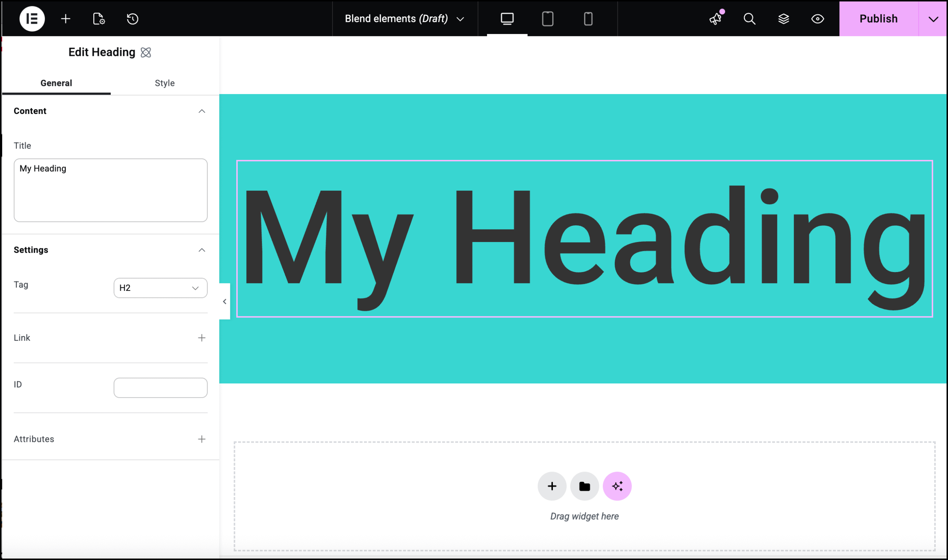Expand publish options arrow beside Publish

pyautogui.click(x=933, y=19)
